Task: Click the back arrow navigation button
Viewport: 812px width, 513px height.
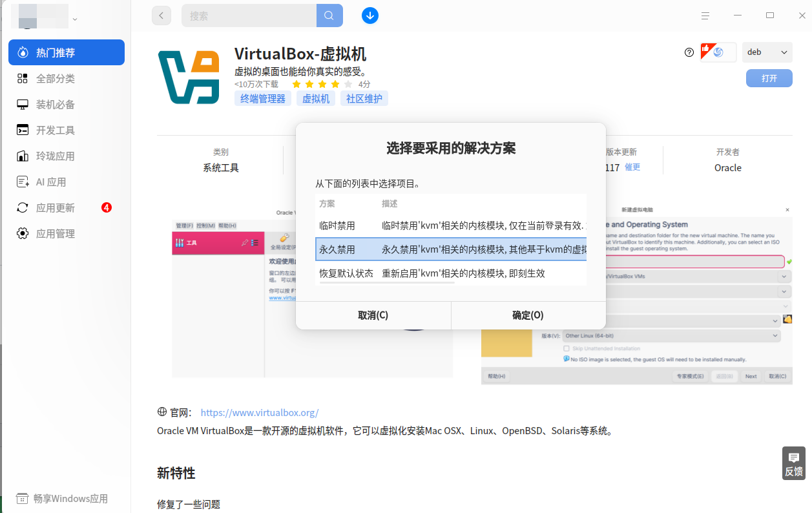Action: tap(161, 16)
